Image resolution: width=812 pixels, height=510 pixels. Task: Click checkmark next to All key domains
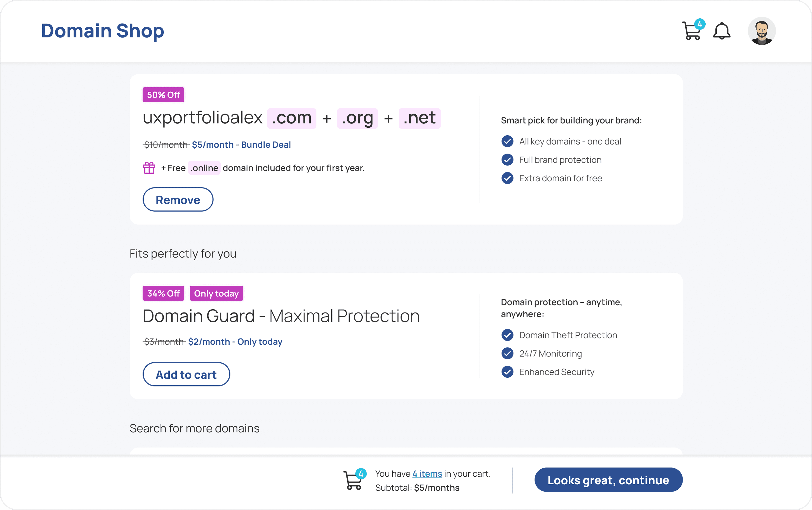click(x=507, y=141)
